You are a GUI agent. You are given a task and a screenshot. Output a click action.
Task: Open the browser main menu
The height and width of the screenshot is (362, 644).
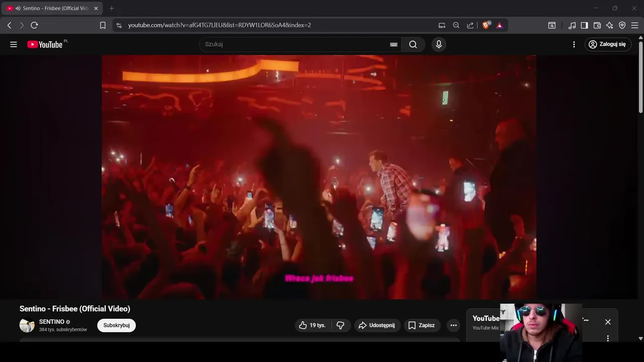[635, 25]
